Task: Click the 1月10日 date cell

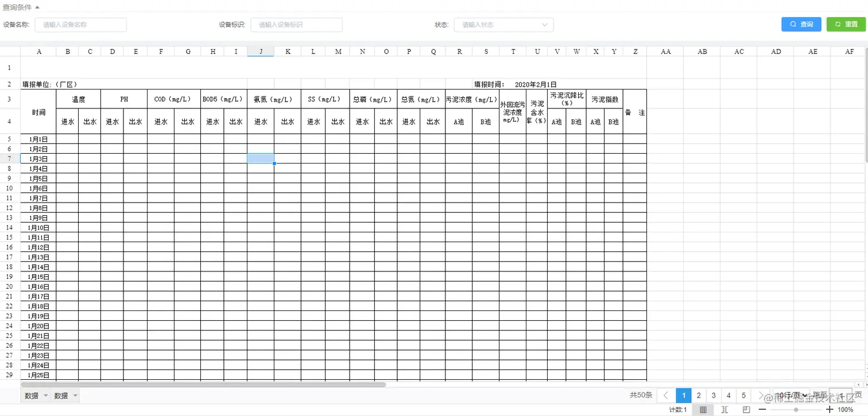Action: point(38,227)
